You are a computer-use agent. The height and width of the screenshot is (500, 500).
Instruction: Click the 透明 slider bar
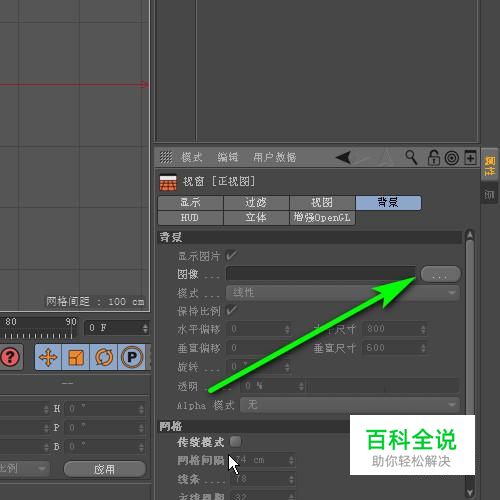[383, 386]
